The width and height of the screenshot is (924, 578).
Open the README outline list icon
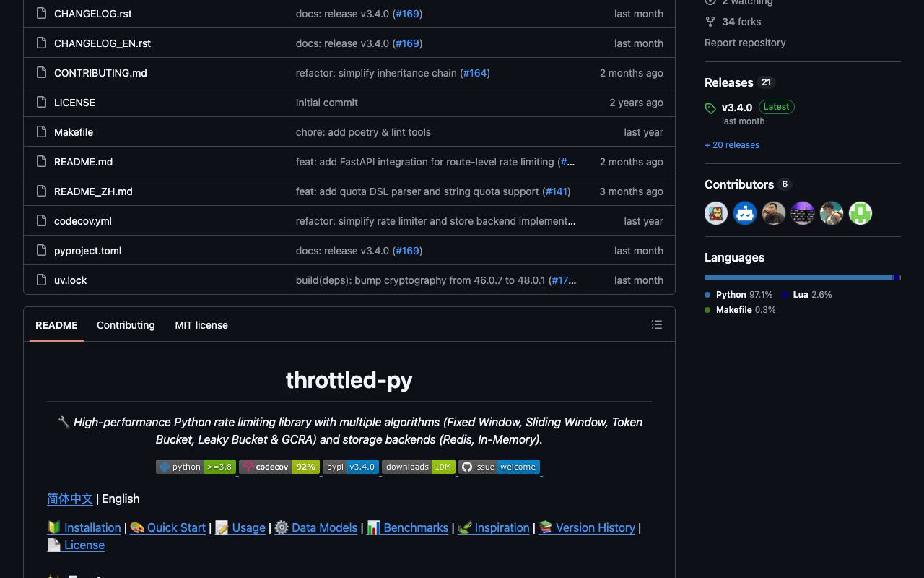(x=657, y=325)
